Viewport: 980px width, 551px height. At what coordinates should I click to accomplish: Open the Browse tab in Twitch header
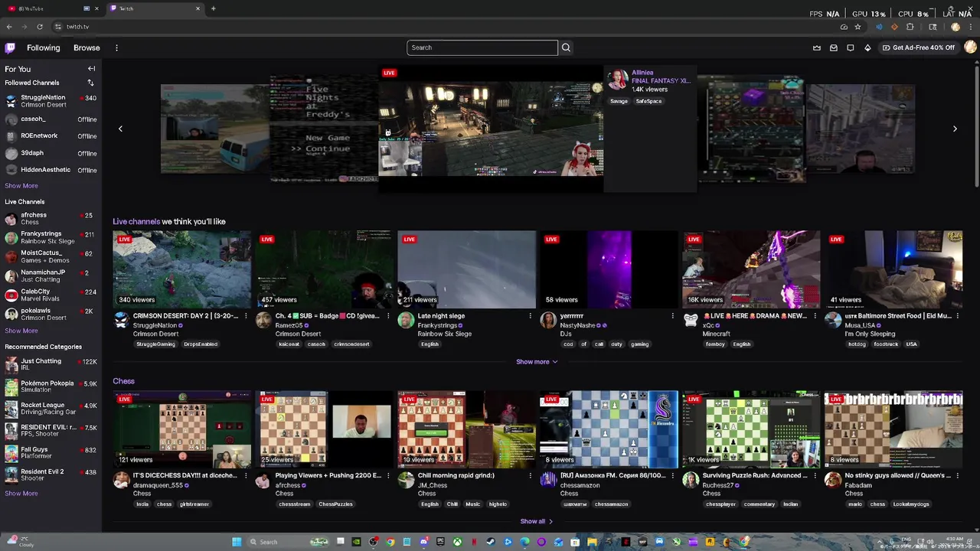pos(87,47)
